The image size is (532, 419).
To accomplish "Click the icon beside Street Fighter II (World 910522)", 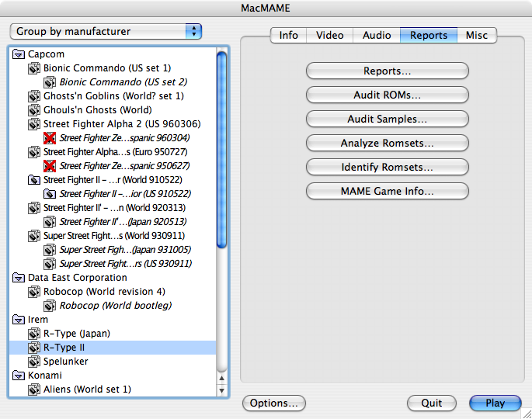I will pos(34,180).
